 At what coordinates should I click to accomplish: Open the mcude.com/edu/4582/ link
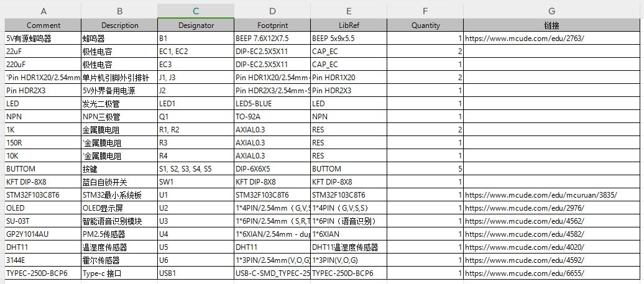(x=525, y=234)
